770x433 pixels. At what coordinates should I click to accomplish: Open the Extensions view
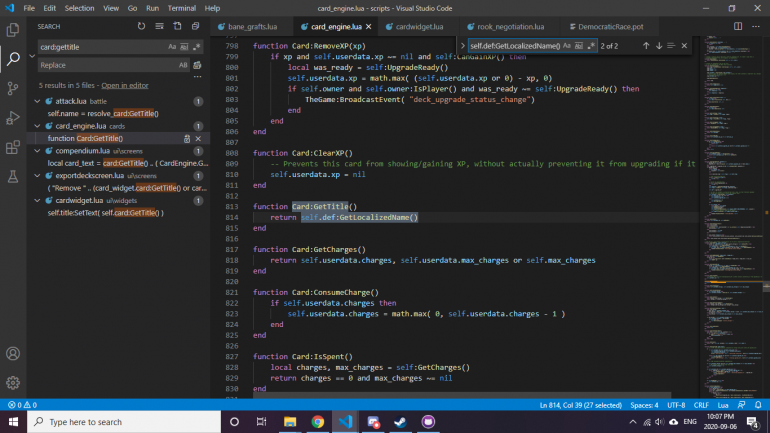tap(13, 146)
